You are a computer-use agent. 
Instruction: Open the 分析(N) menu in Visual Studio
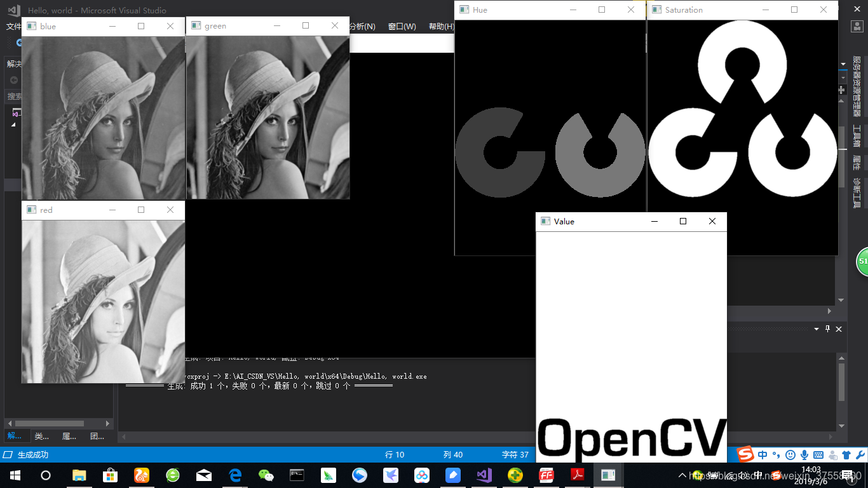362,27
